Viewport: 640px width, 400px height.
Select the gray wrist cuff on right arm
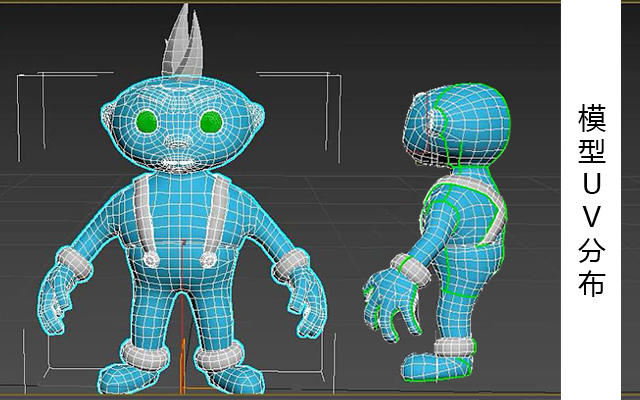290,264
